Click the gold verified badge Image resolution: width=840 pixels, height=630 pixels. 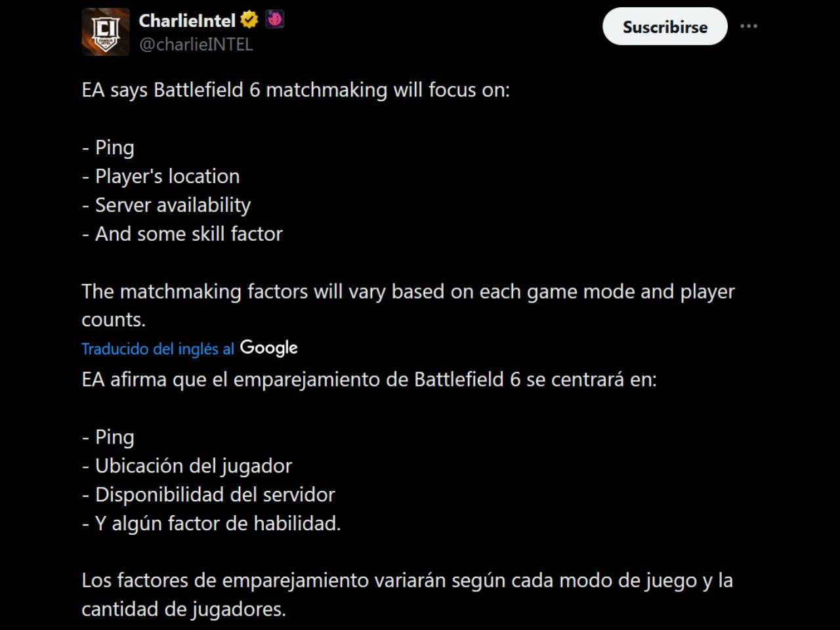[x=249, y=20]
